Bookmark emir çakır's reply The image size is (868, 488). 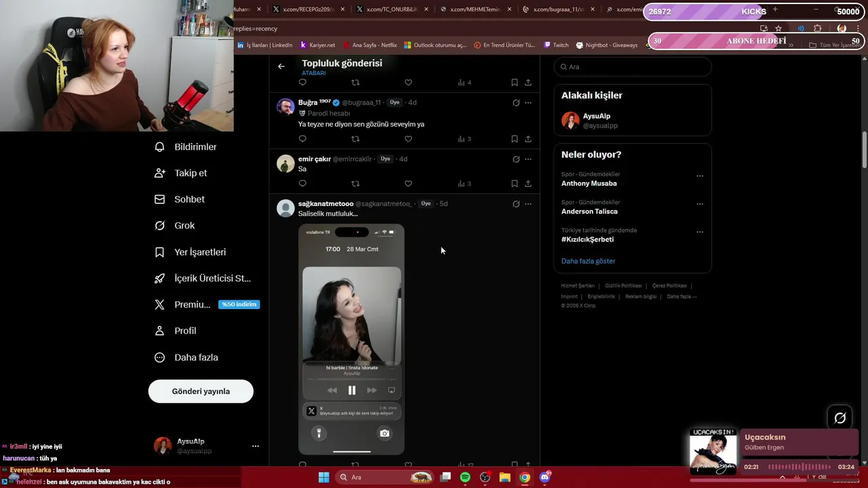515,184
